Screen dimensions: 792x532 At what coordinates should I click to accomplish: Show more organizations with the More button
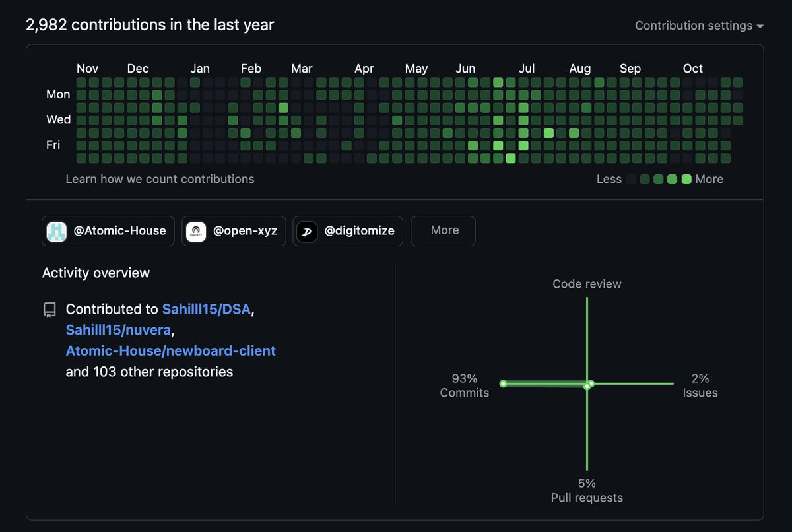pyautogui.click(x=443, y=231)
